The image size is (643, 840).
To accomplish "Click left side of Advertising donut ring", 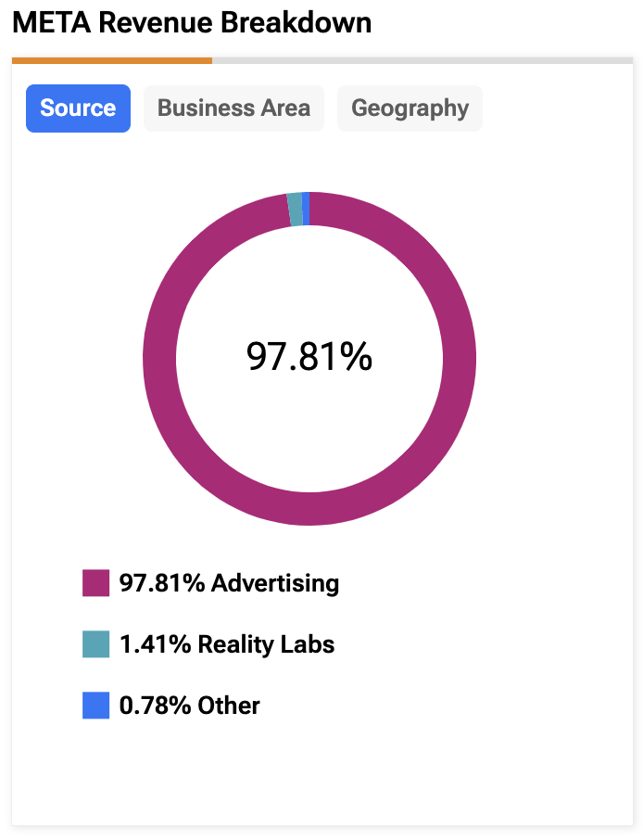I will tap(159, 359).
